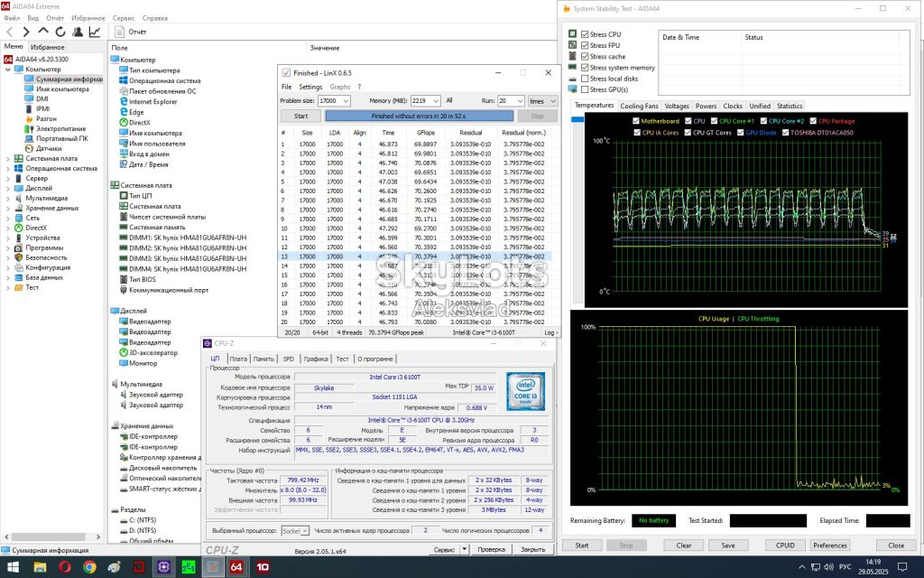Click DIMM1: SK hynix memory row
This screenshot has width=924, height=578.
pos(188,238)
